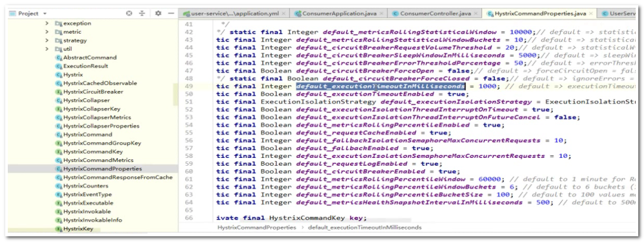The height and width of the screenshot is (242, 644).
Task: Select HystrixCircuitBreaker interface
Action: pos(89,92)
